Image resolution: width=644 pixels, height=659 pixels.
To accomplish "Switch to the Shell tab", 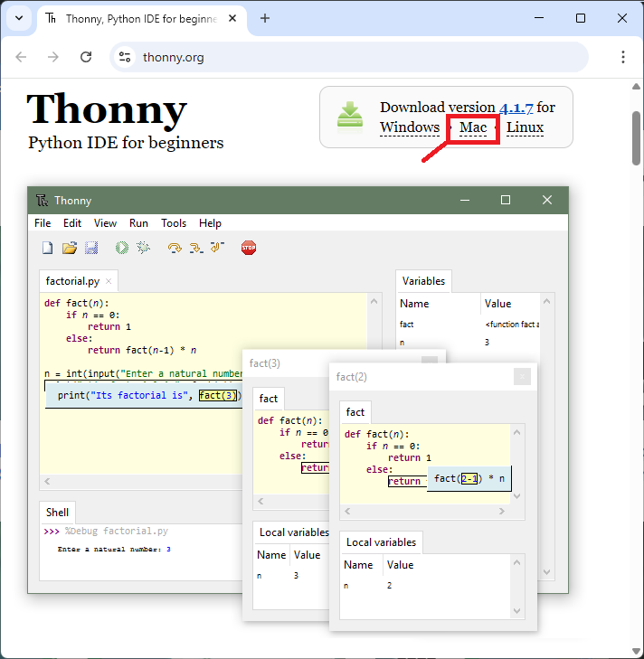I will 58,512.
